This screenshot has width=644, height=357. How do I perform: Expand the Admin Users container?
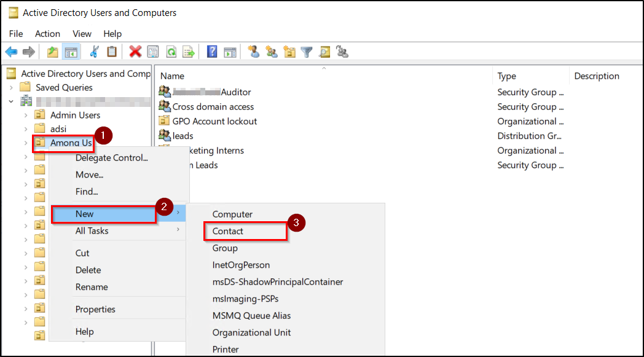(x=27, y=115)
